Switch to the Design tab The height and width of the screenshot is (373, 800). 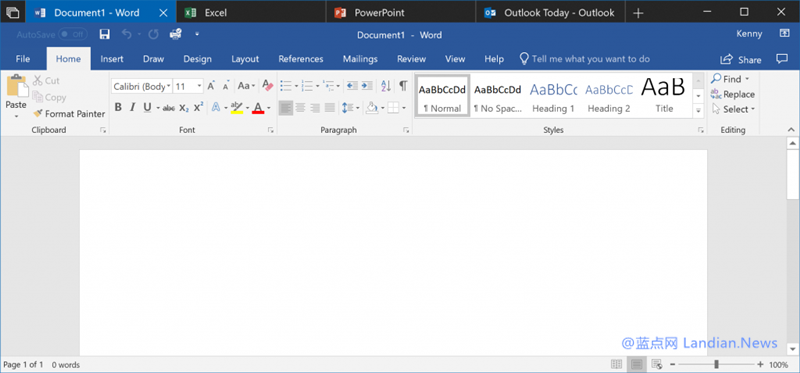[197, 59]
